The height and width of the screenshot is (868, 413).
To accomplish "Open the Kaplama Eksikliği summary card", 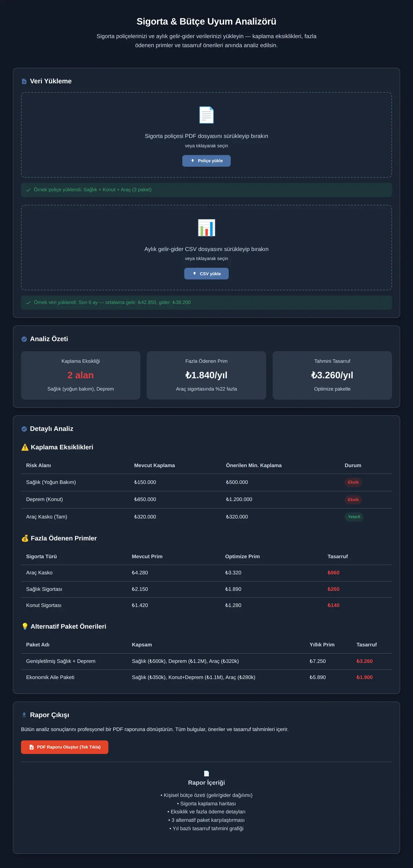I will tap(81, 375).
